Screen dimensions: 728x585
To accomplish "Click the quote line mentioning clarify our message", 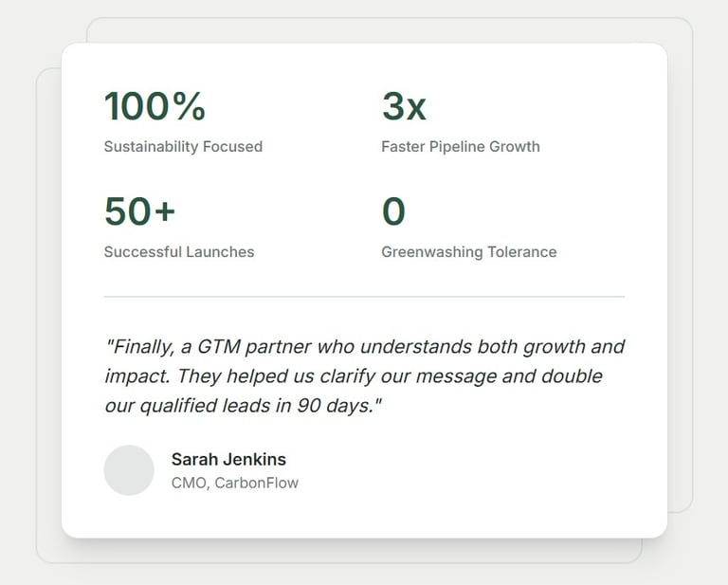I will point(353,376).
